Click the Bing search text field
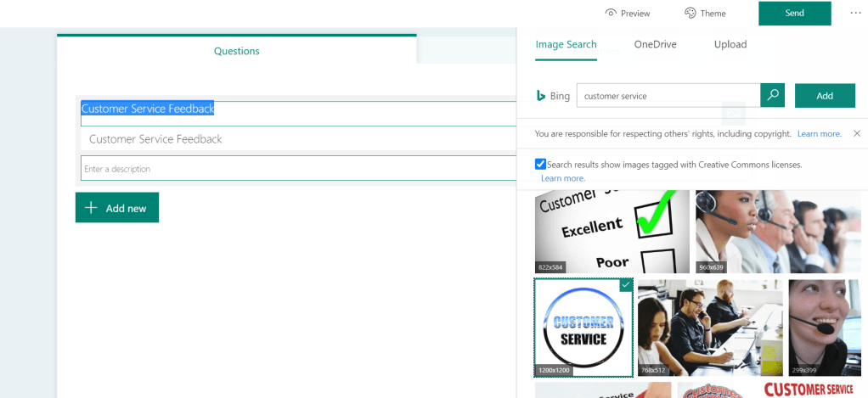The height and width of the screenshot is (398, 868). tap(668, 96)
